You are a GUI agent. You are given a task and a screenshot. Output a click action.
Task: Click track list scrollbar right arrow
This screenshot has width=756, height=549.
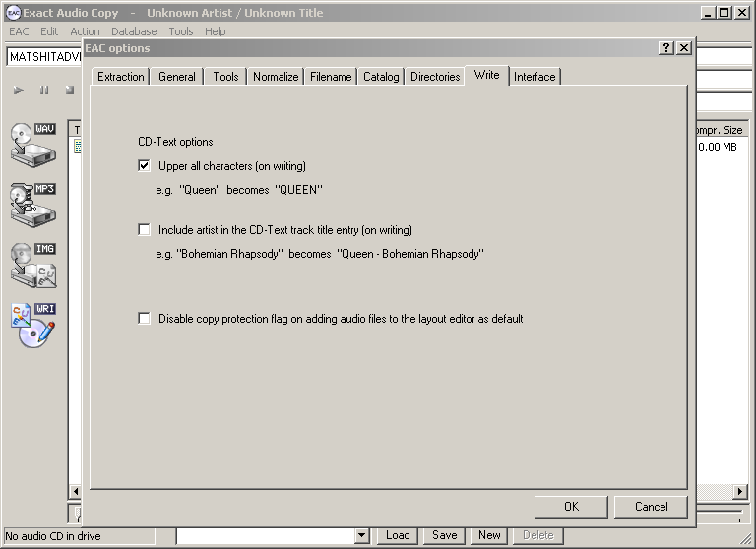pyautogui.click(x=740, y=491)
